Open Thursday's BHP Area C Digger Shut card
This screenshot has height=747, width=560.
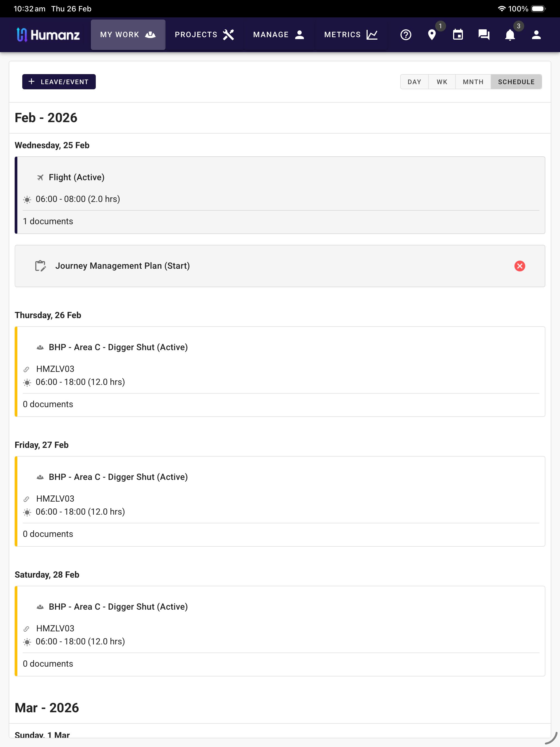(x=280, y=372)
